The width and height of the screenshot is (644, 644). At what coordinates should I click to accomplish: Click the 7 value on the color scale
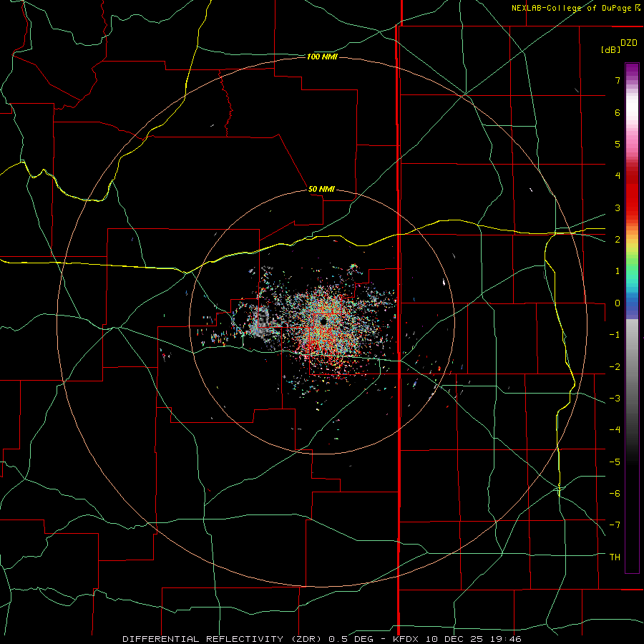tap(618, 80)
